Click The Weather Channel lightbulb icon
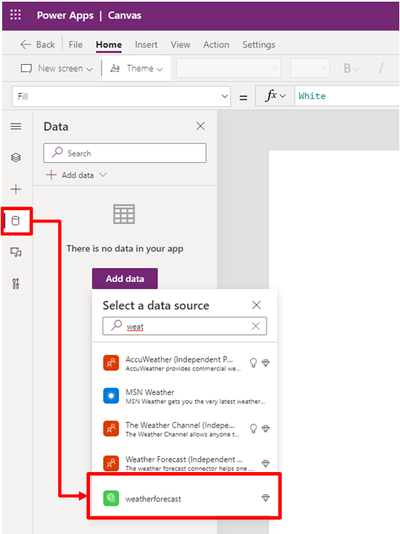 coord(253,429)
